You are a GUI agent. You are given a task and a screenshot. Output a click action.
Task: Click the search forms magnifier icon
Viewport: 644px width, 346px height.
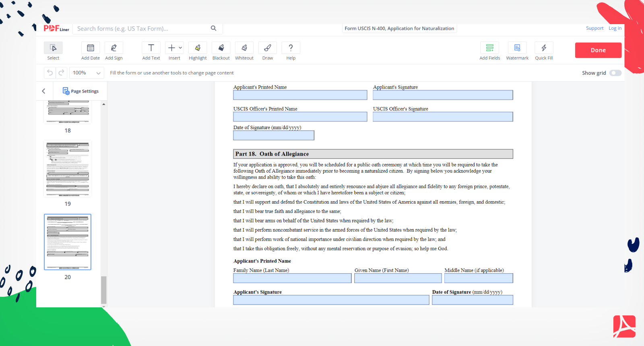coord(214,28)
